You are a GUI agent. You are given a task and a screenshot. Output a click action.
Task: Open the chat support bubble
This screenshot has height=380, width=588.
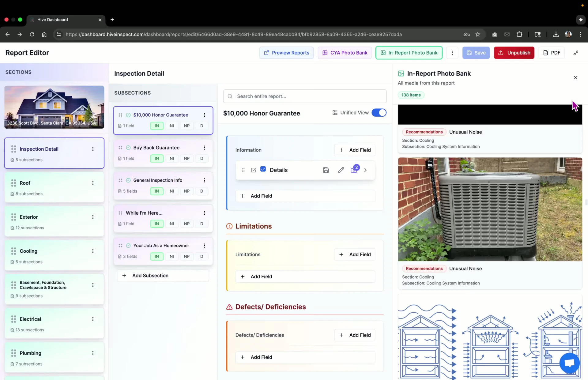tap(569, 363)
